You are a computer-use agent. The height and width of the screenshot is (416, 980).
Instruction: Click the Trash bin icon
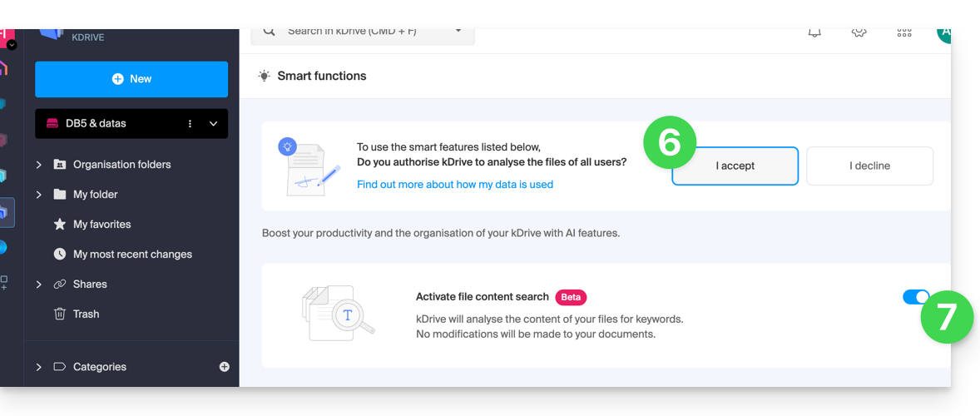(59, 314)
